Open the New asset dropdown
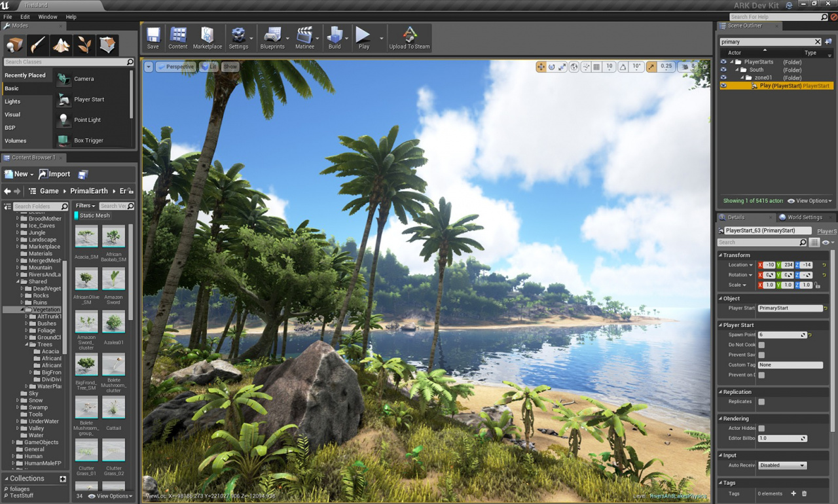838x504 pixels. coord(18,174)
